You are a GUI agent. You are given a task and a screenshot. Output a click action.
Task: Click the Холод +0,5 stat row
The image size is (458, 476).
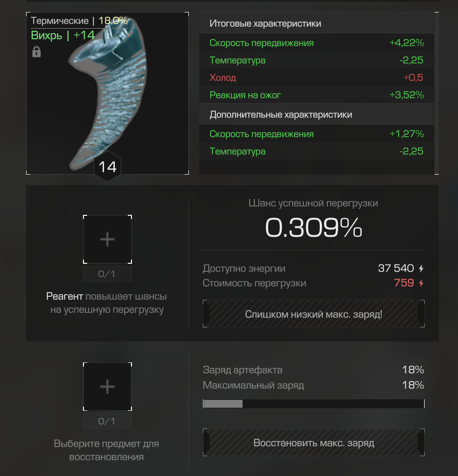(x=317, y=77)
